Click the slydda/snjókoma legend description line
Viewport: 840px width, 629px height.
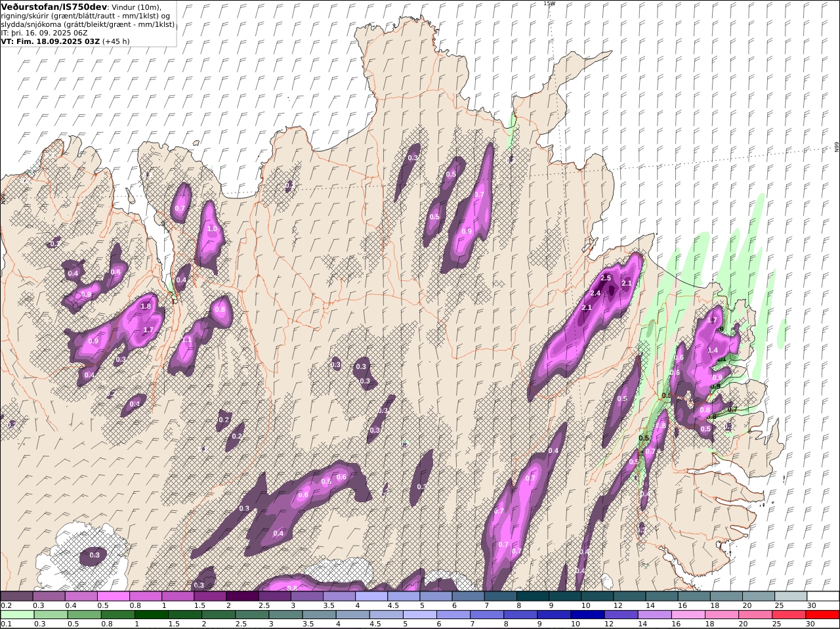[88, 24]
